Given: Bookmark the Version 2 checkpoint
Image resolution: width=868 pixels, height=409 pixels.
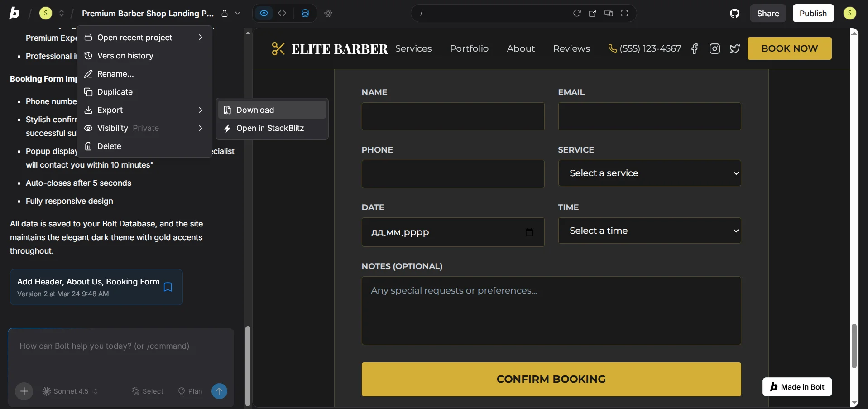Looking at the screenshot, I should 167,287.
